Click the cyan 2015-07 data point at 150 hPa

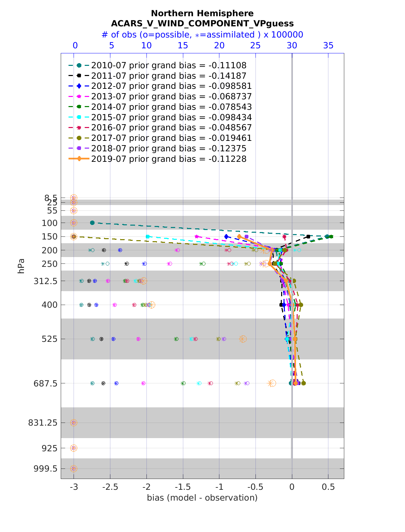click(x=147, y=236)
